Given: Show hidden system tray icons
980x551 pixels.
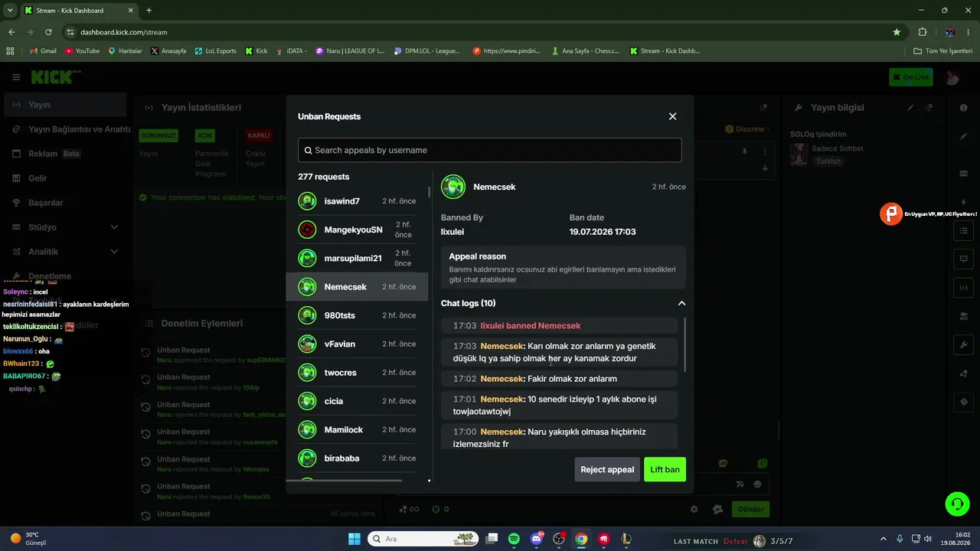Looking at the screenshot, I should pyautogui.click(x=883, y=540).
